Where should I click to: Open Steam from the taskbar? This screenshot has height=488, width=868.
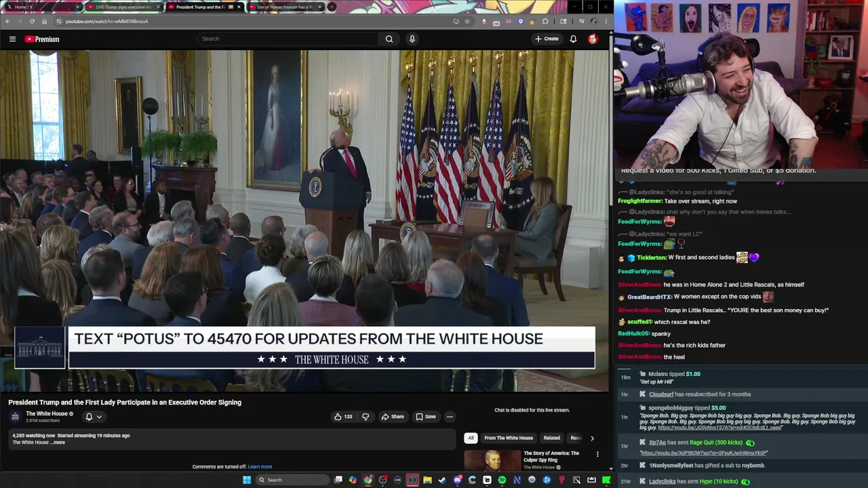pyautogui.click(x=442, y=480)
